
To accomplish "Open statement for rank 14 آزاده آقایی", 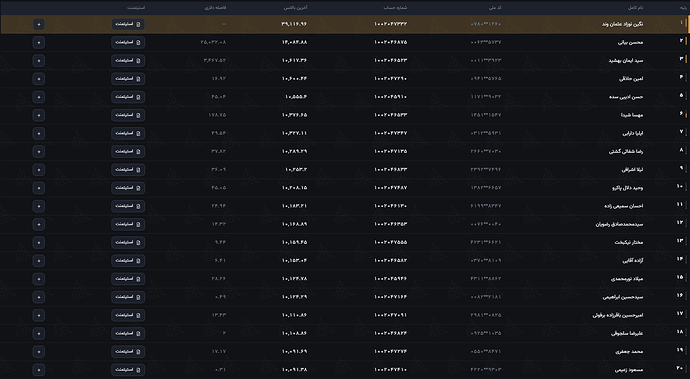I will [x=128, y=261].
